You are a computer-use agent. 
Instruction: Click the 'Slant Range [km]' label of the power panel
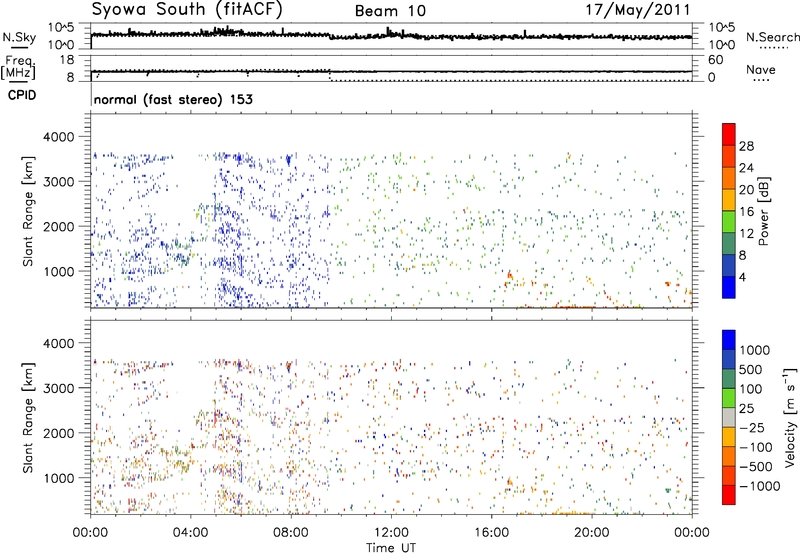point(28,211)
